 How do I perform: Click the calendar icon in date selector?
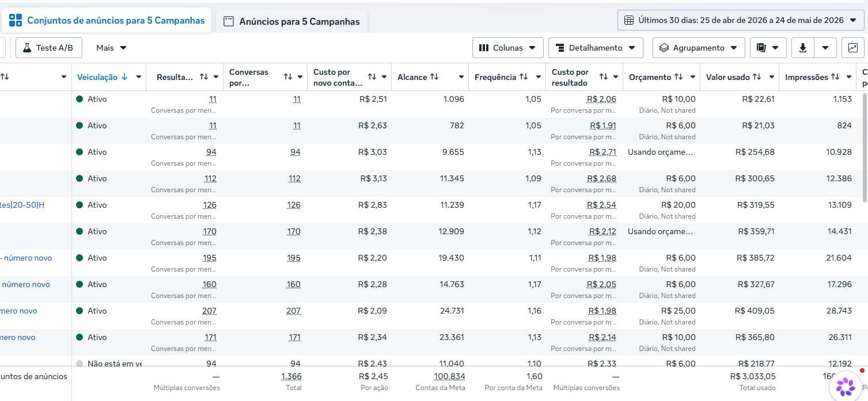(x=629, y=20)
